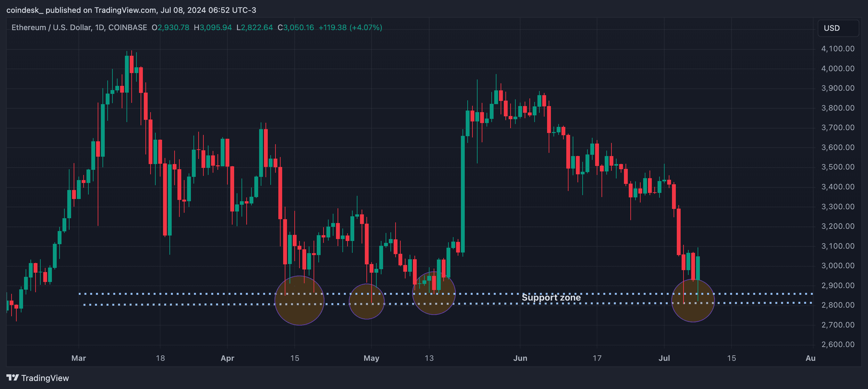Select the USD currency button
The width and height of the screenshot is (868, 389).
click(838, 28)
